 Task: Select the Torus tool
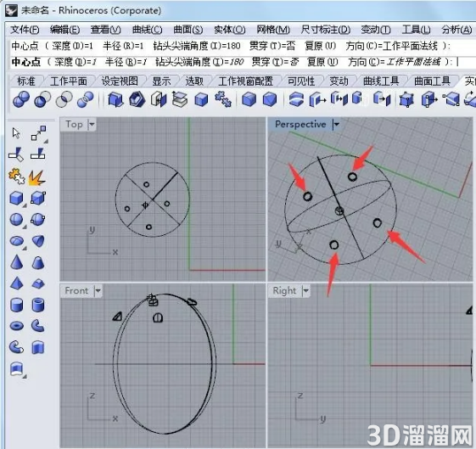tap(17, 326)
